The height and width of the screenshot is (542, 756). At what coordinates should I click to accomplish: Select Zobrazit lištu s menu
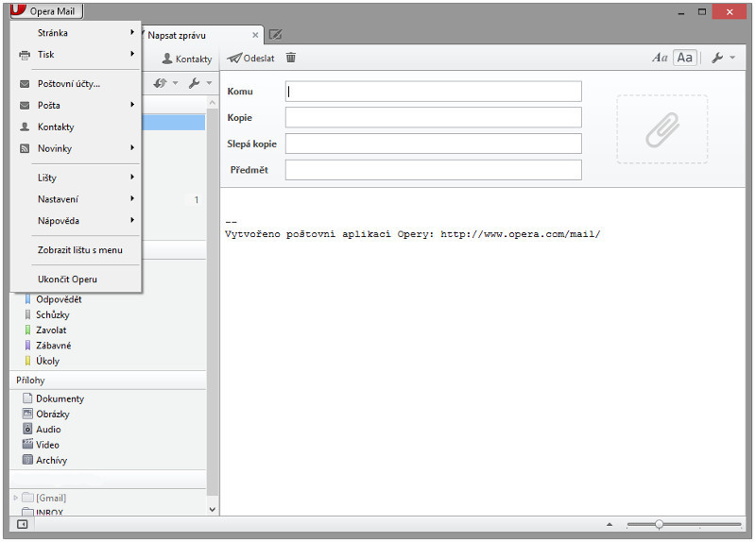(x=76, y=250)
